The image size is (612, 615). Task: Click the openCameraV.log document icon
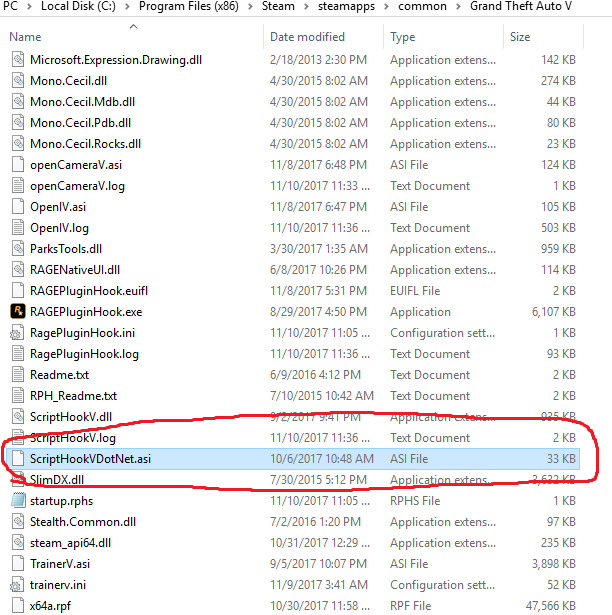(x=18, y=186)
